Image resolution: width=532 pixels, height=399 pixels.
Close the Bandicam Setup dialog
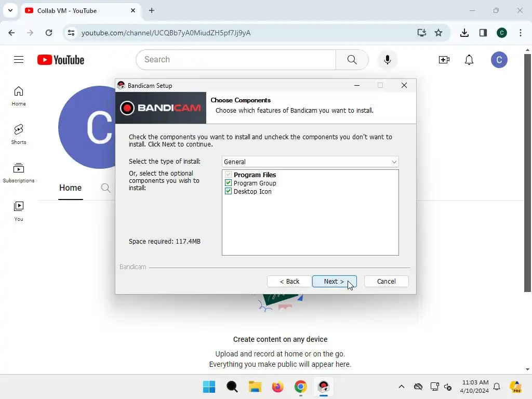click(x=404, y=86)
